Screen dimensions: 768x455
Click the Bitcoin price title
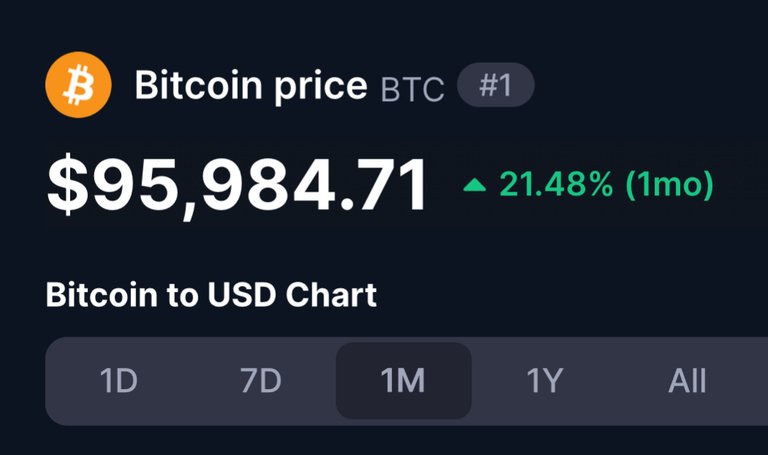pos(251,86)
